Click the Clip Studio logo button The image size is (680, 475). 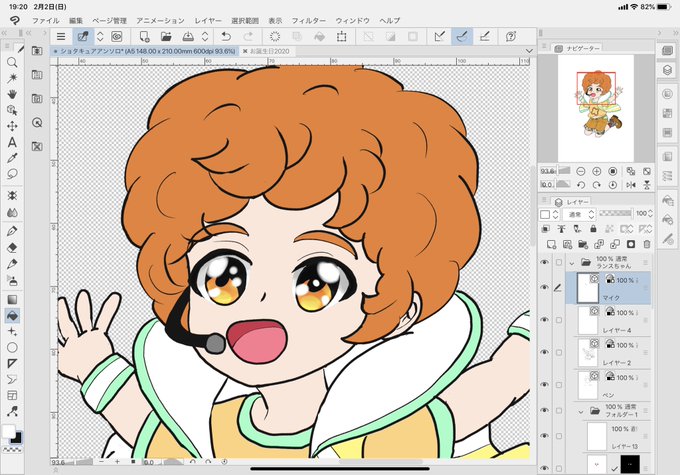[14, 20]
